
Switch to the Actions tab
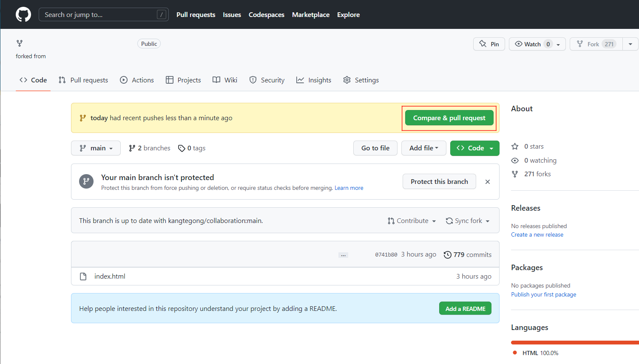[x=137, y=80]
